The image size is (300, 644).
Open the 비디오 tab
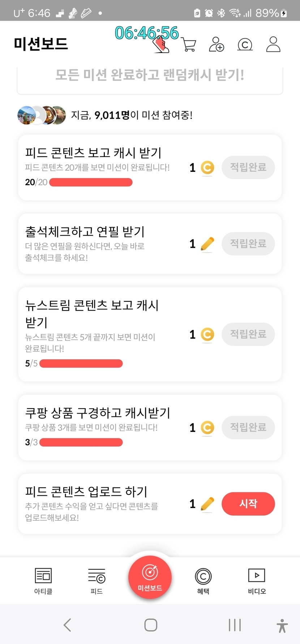coord(257,581)
